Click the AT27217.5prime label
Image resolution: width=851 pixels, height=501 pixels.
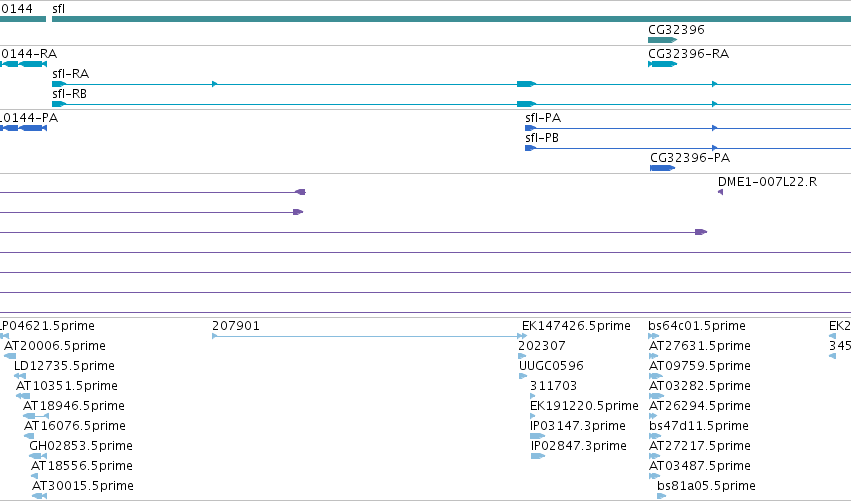coord(700,446)
